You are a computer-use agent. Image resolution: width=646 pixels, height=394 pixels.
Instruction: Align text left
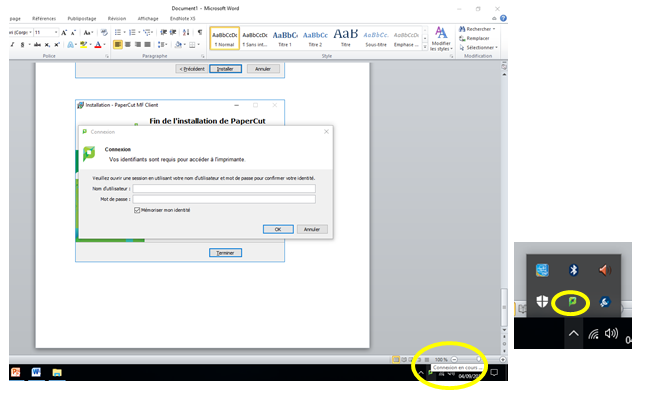click(x=118, y=45)
